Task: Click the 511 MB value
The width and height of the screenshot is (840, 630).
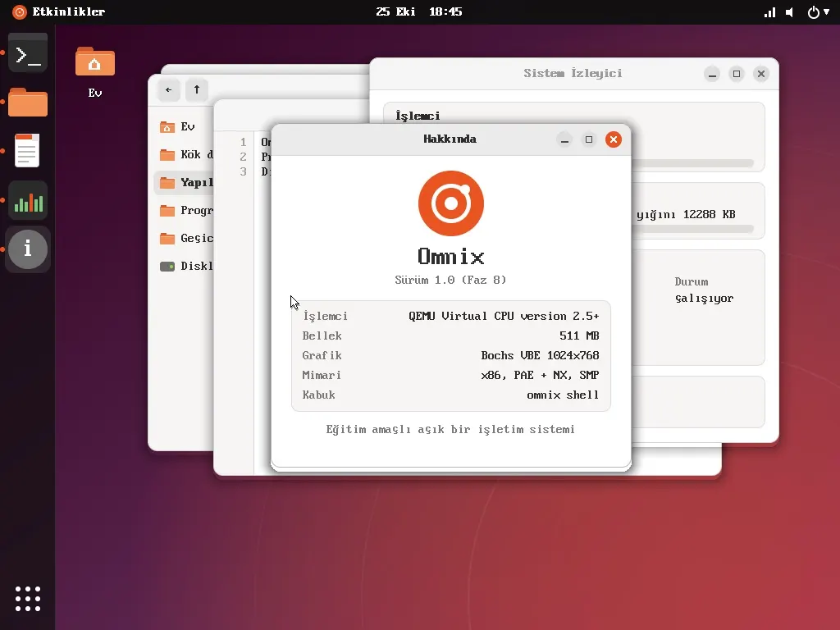Action: pyautogui.click(x=579, y=336)
